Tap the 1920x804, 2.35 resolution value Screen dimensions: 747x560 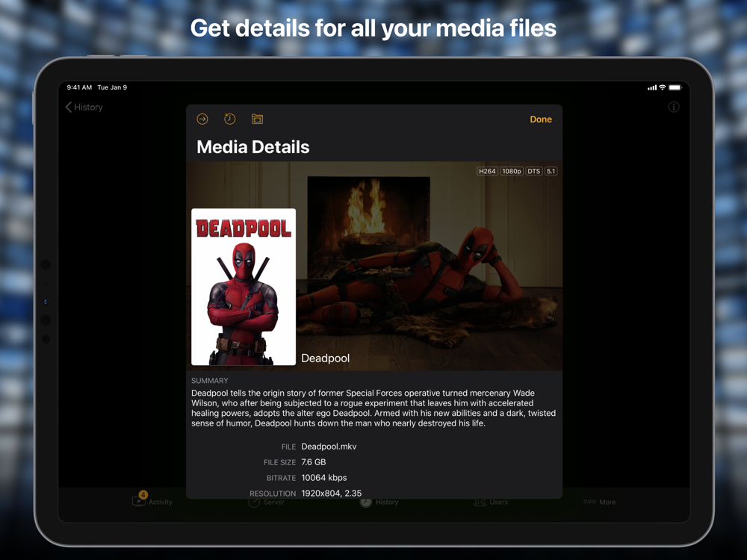(x=332, y=494)
